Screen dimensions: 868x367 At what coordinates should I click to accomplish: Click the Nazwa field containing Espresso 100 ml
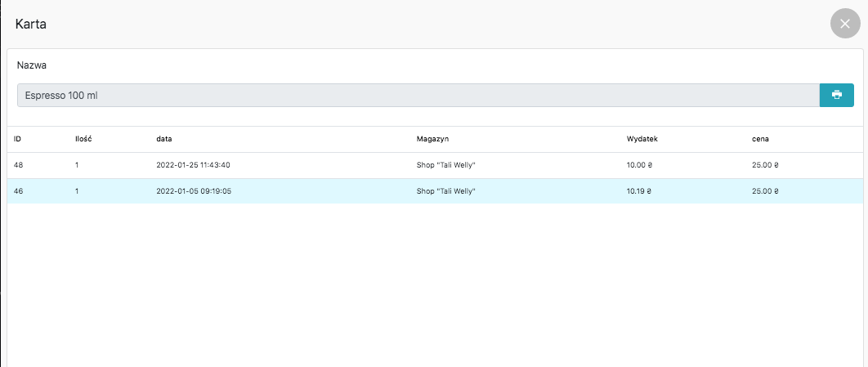[x=417, y=96]
